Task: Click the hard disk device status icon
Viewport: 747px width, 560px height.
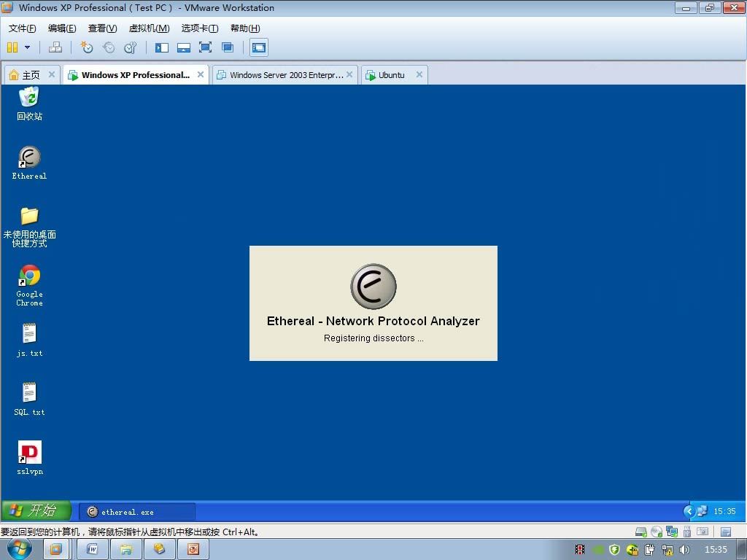Action: point(641,532)
